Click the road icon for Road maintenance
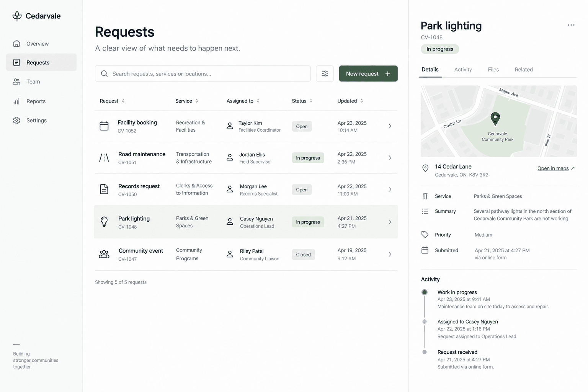This screenshot has width=588, height=392. [x=104, y=158]
